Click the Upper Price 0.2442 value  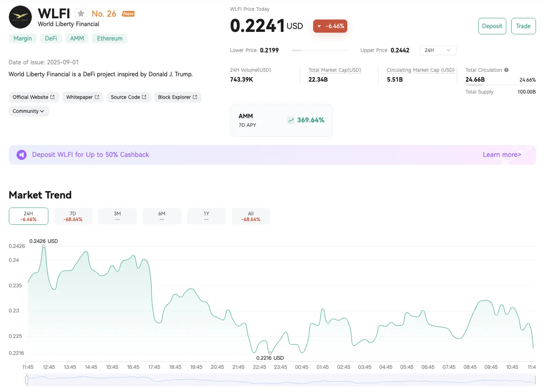coord(400,50)
